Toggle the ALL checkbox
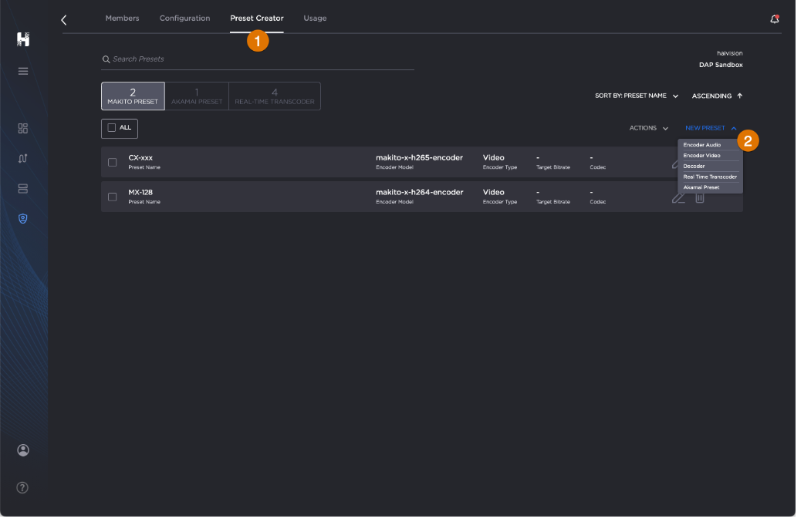811x532 pixels. point(111,128)
